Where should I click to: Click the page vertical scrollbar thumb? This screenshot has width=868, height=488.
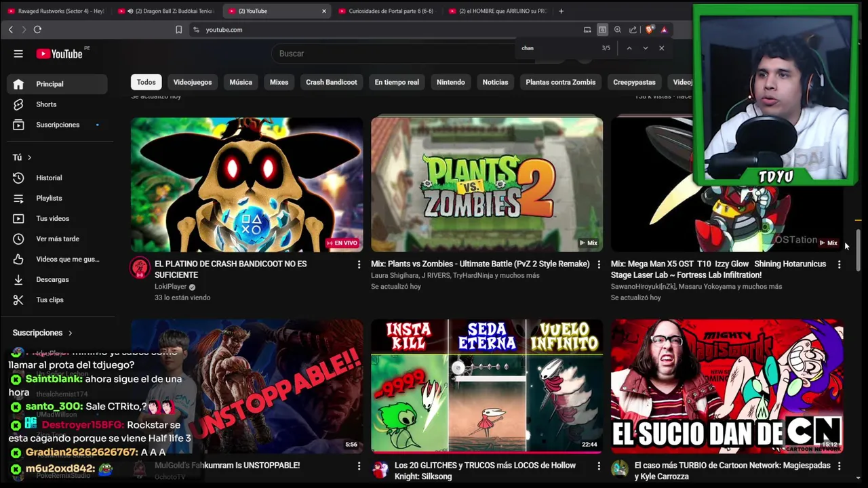pyautogui.click(x=858, y=249)
